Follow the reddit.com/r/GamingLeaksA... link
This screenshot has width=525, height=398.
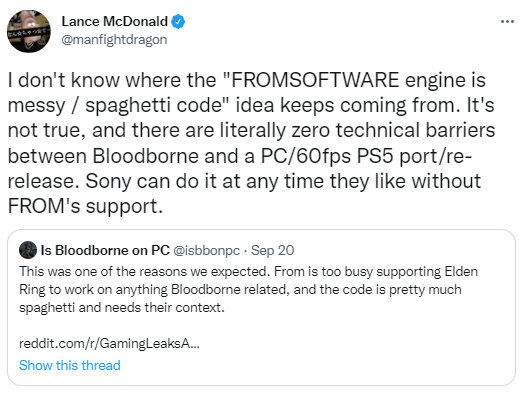109,343
